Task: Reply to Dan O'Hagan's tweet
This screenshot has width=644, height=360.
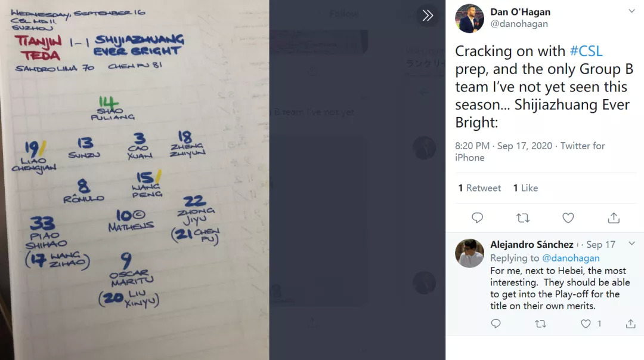Action: pyautogui.click(x=477, y=218)
